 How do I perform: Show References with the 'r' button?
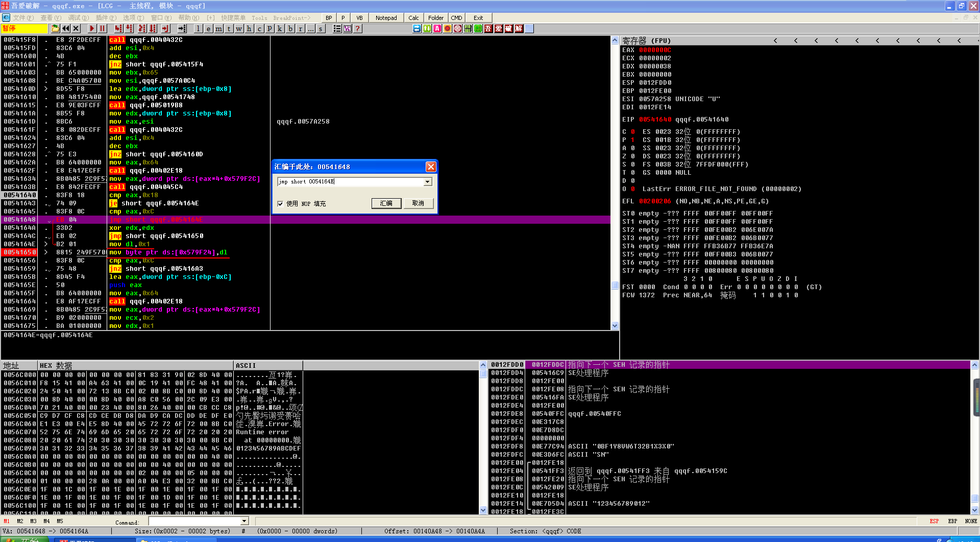point(300,29)
